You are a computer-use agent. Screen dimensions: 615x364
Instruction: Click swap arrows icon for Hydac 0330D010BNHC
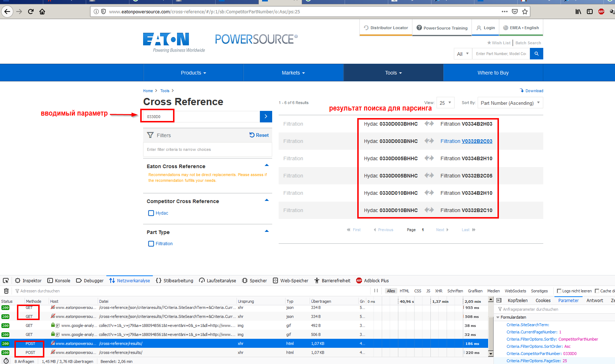429,210
